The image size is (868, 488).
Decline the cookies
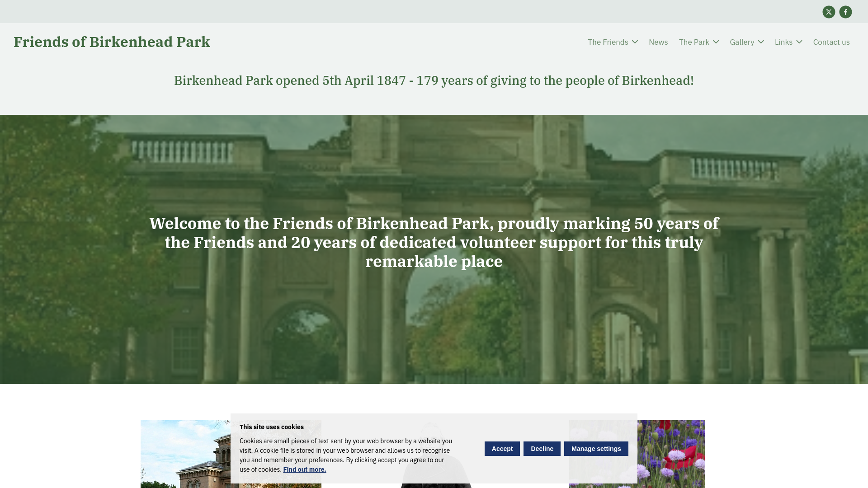[542, 449]
